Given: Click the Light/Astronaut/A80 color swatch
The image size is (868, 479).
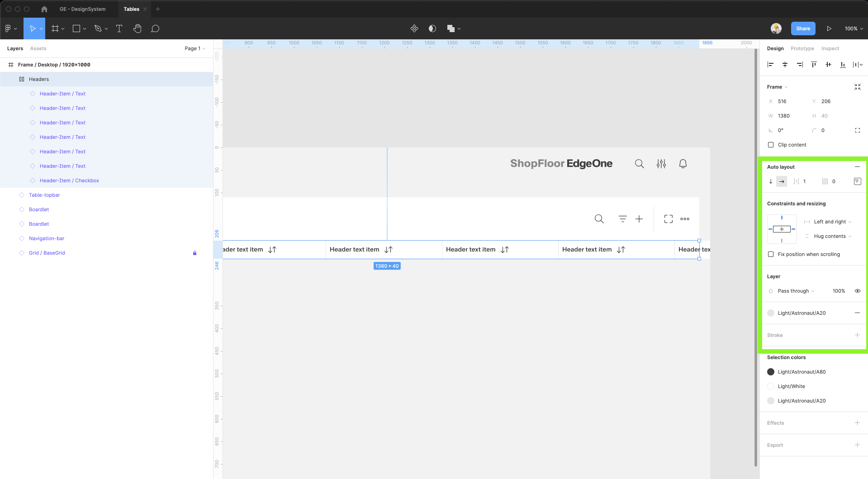Looking at the screenshot, I should tap(771, 372).
